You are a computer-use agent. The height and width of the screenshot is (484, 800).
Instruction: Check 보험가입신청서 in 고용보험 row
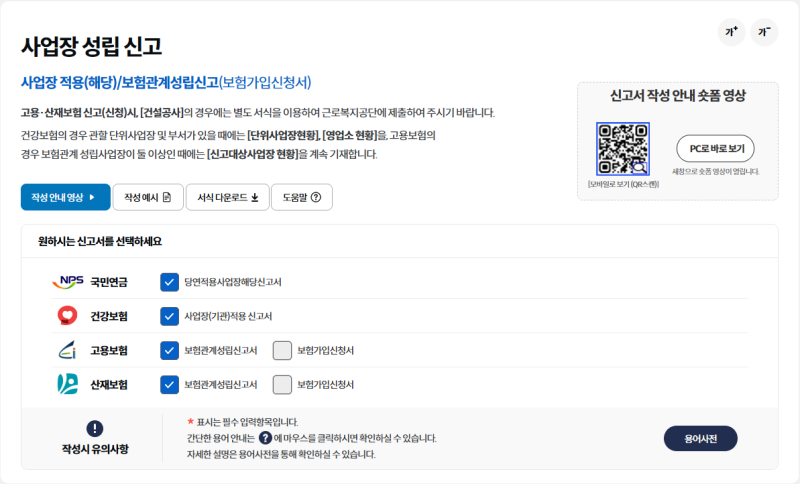click(x=282, y=350)
